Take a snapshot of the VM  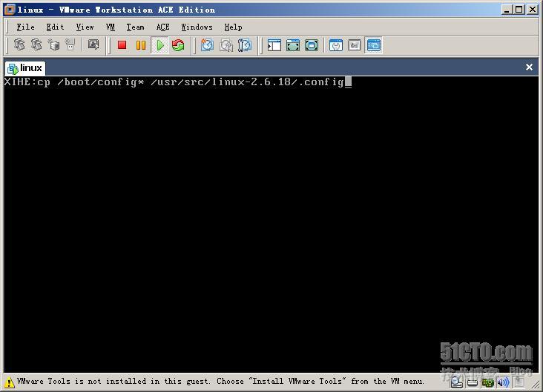point(207,45)
